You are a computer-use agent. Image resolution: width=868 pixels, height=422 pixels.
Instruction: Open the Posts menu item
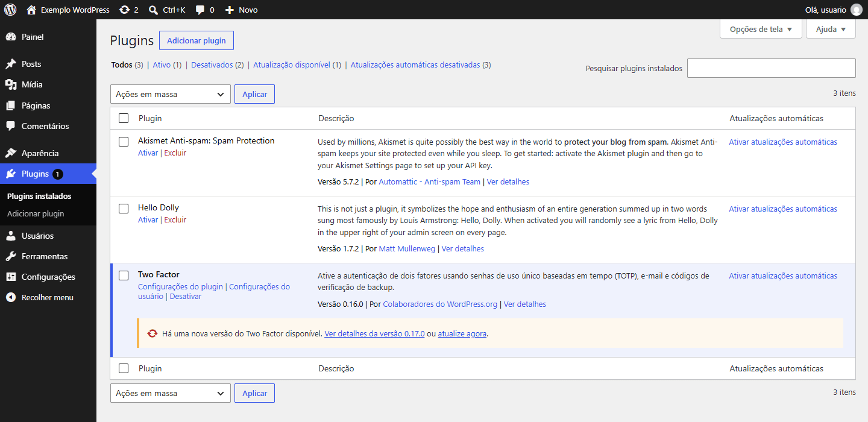[x=48, y=64]
